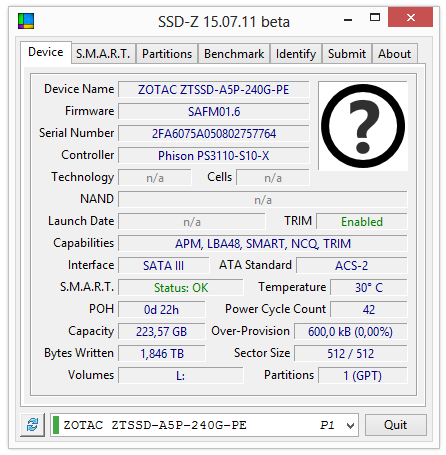Click the Technology n/a field
The height and width of the screenshot is (455, 446).
click(155, 178)
